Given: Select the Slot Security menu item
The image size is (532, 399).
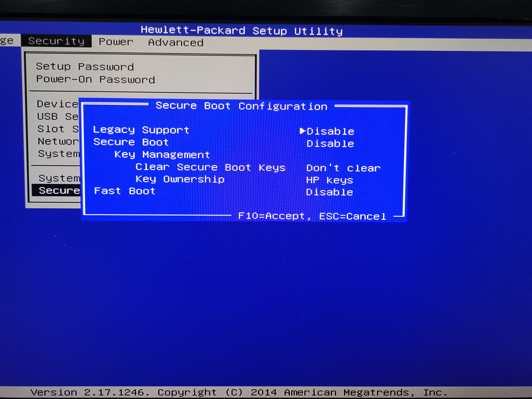Looking at the screenshot, I should [x=58, y=129].
